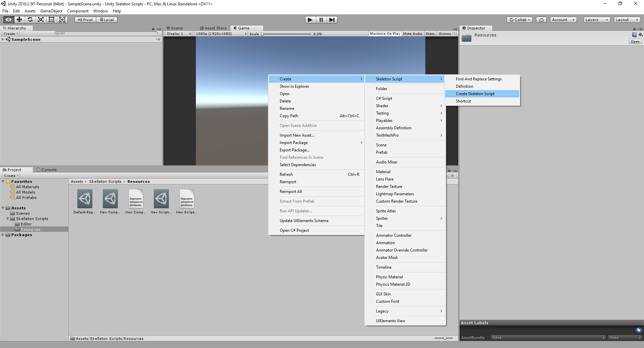Click the Inspector panel lock icon
The height and width of the screenshot is (348, 644).
[634, 29]
